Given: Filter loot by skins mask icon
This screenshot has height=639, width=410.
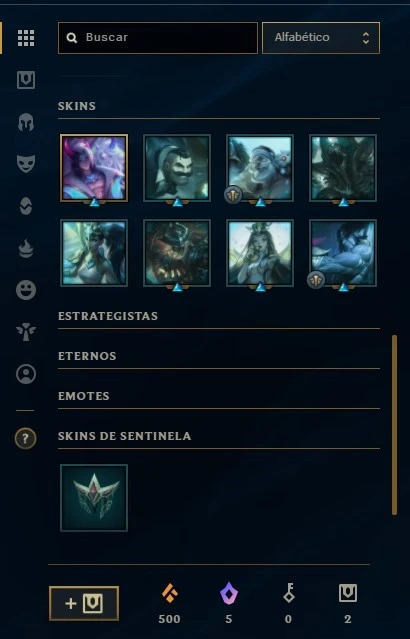Looking at the screenshot, I should (x=26, y=164).
